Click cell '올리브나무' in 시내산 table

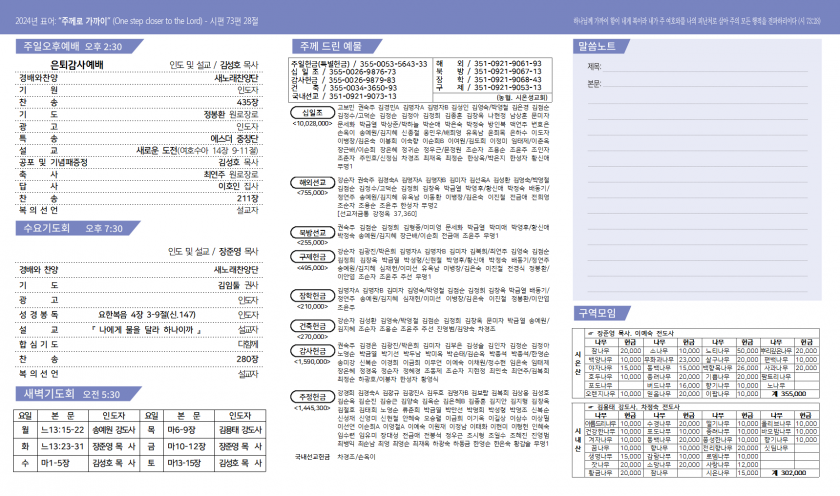pos(776,423)
